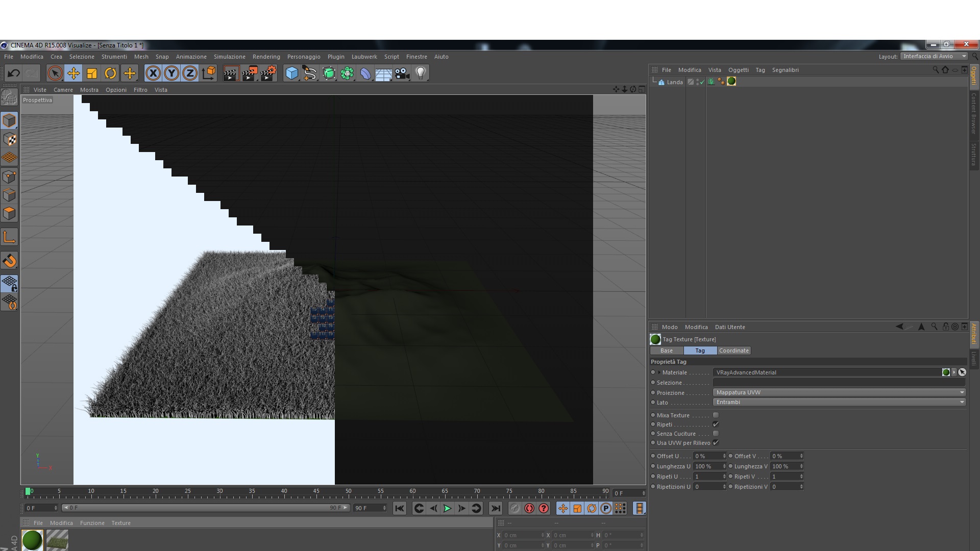
Task: Click the Undo arrow icon
Action: coord(13,73)
